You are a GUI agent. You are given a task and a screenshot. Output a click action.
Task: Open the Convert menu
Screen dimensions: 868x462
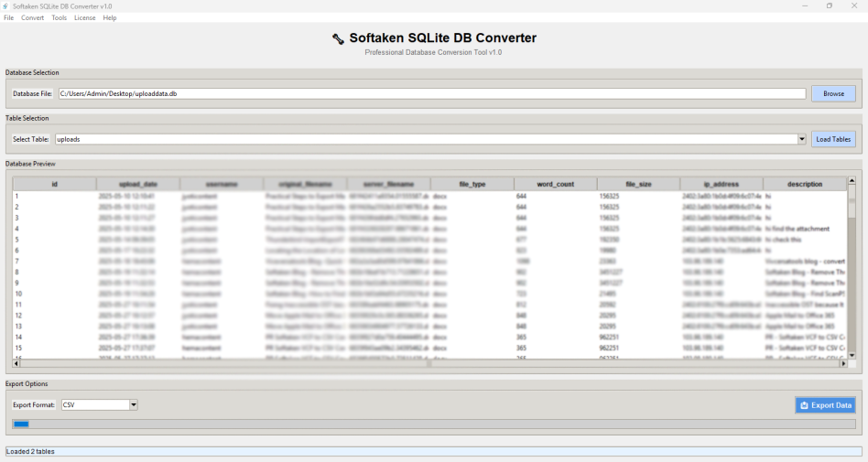tap(32, 17)
